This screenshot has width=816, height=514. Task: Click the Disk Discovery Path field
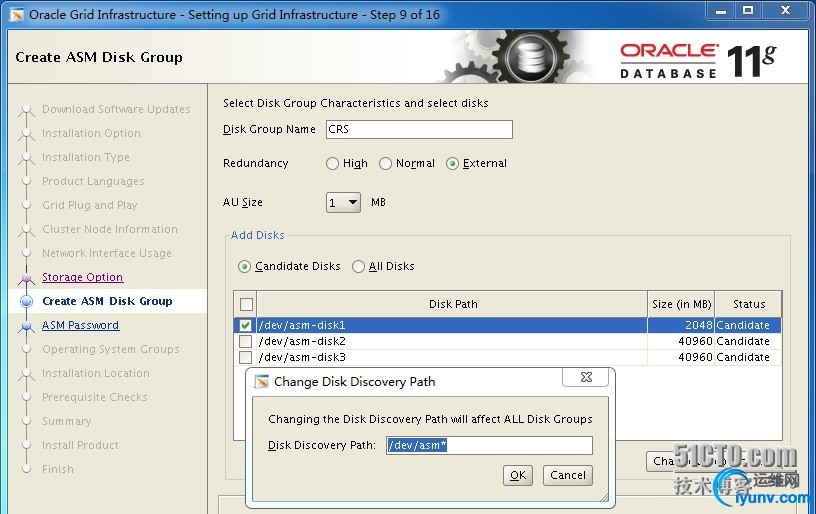pyautogui.click(x=489, y=445)
